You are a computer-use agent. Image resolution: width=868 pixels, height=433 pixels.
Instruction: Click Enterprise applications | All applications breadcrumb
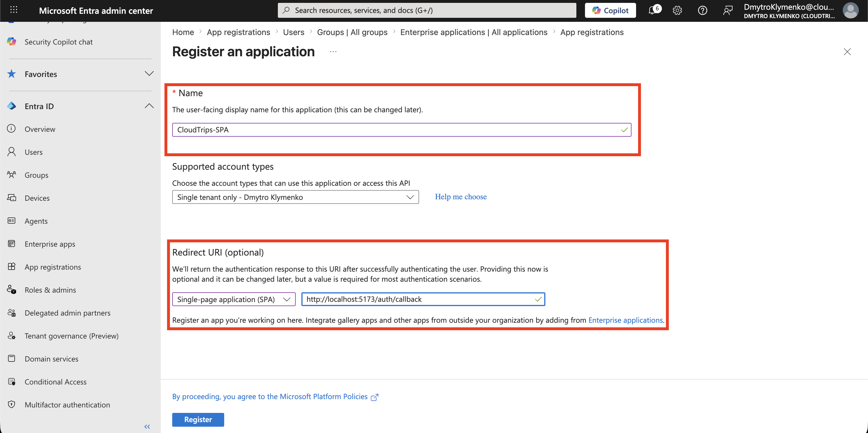(x=474, y=32)
